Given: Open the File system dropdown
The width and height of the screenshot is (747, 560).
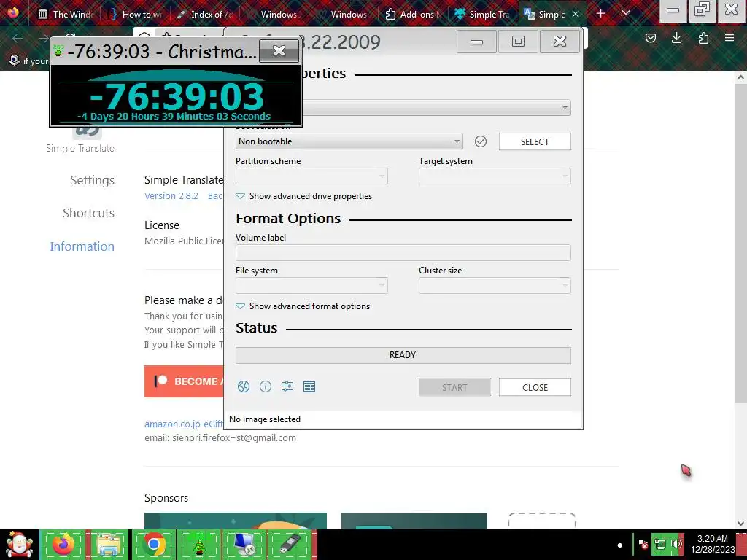Looking at the screenshot, I should coord(311,285).
